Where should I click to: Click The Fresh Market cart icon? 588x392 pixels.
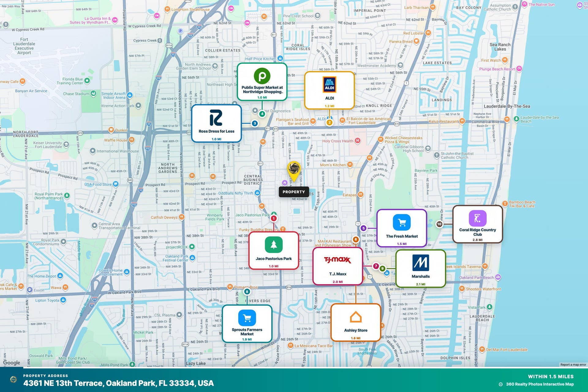pyautogui.click(x=402, y=222)
